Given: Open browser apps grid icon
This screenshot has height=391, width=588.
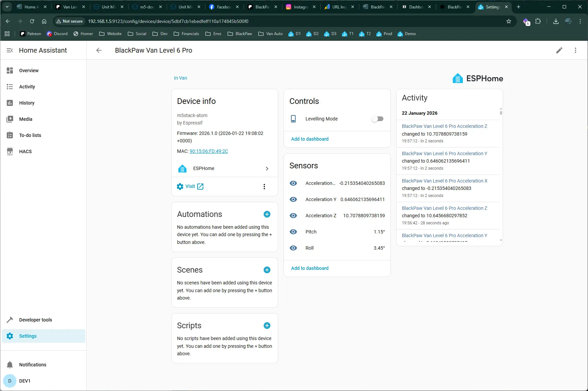Looking at the screenshot, I should (7, 34).
